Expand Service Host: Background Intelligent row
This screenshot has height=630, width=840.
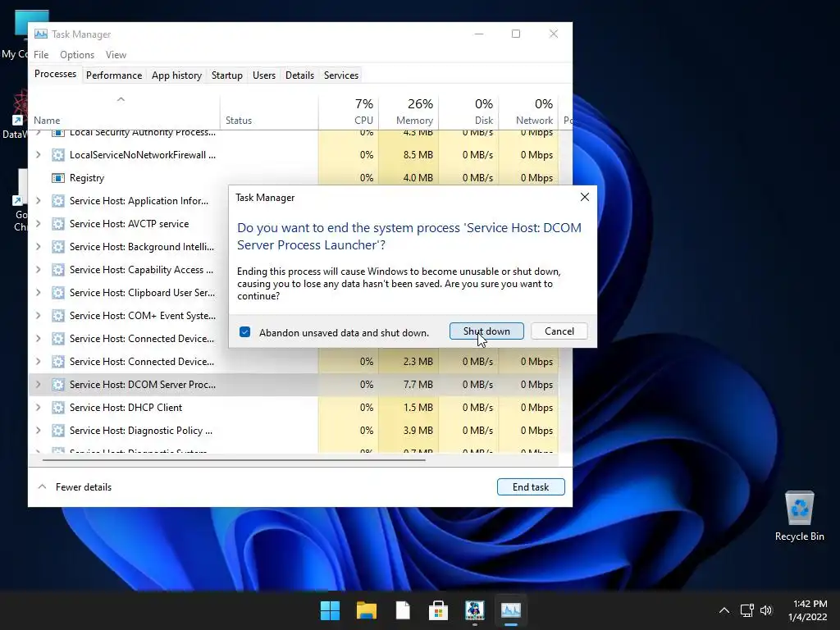tap(38, 247)
